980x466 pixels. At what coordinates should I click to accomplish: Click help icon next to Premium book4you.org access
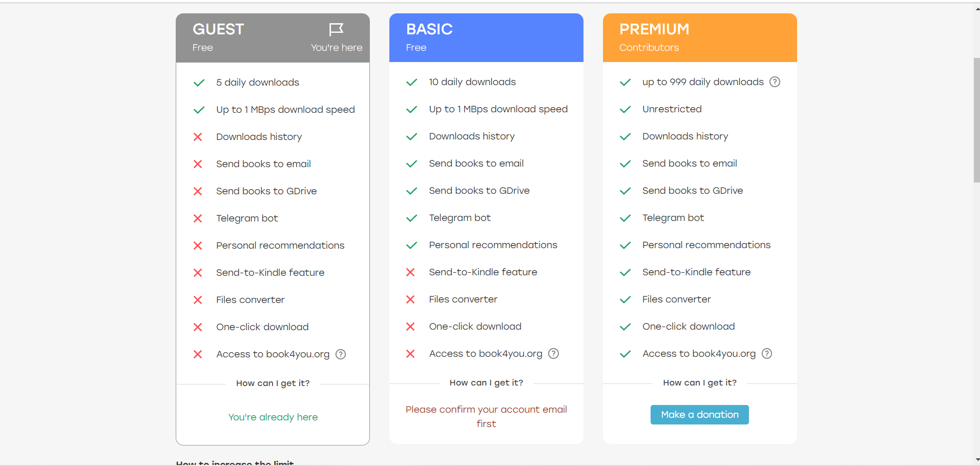point(767,354)
